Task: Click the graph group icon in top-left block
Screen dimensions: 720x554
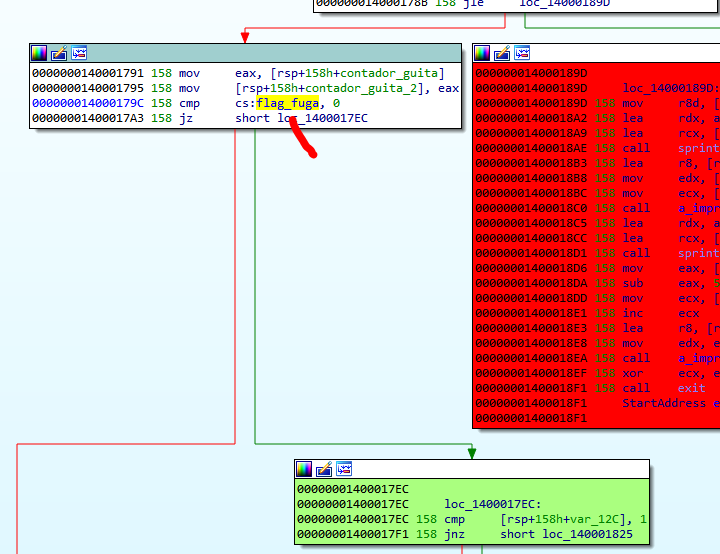Action: click(x=79, y=53)
